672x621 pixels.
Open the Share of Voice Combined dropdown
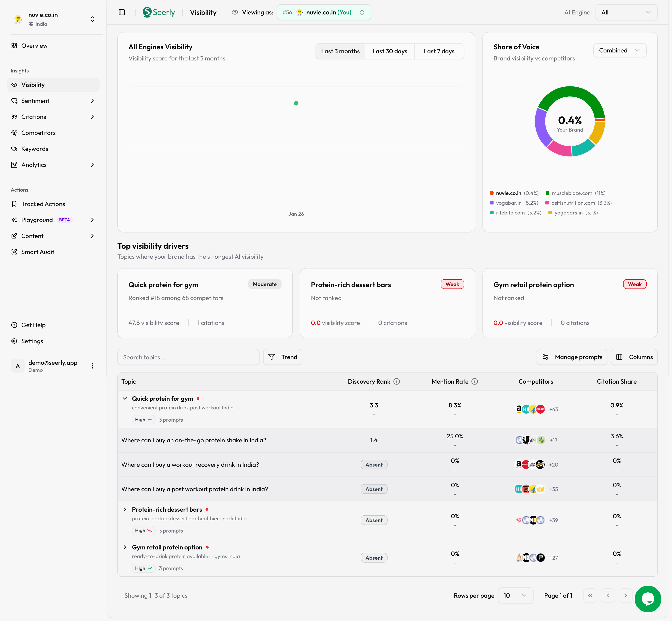[x=619, y=50]
